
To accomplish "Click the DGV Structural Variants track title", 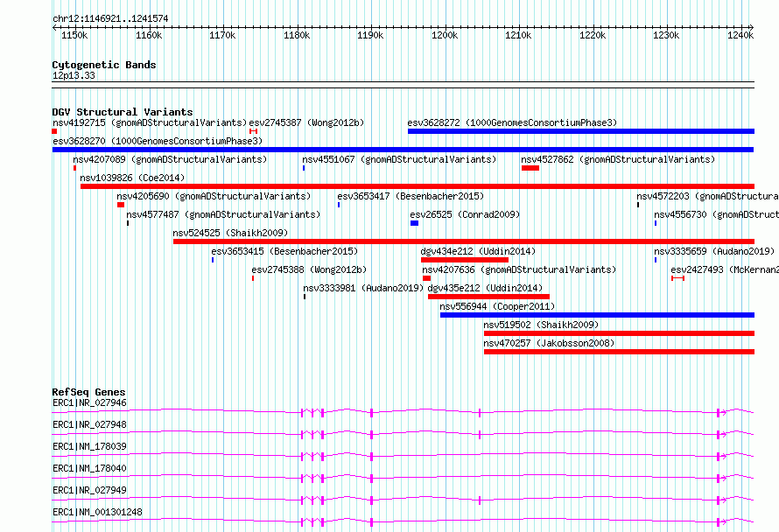I will [123, 112].
